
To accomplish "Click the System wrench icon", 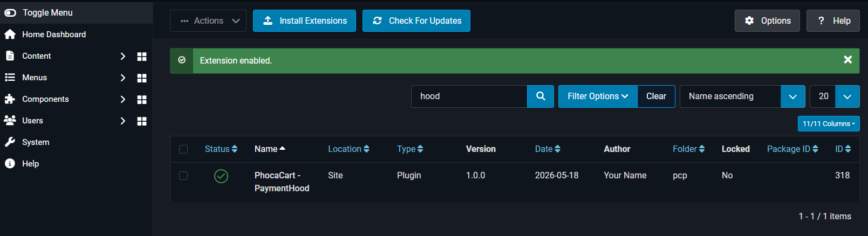I will tap(10, 142).
